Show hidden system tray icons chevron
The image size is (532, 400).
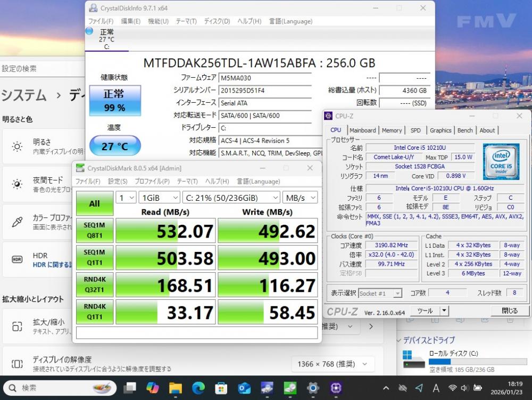387,388
